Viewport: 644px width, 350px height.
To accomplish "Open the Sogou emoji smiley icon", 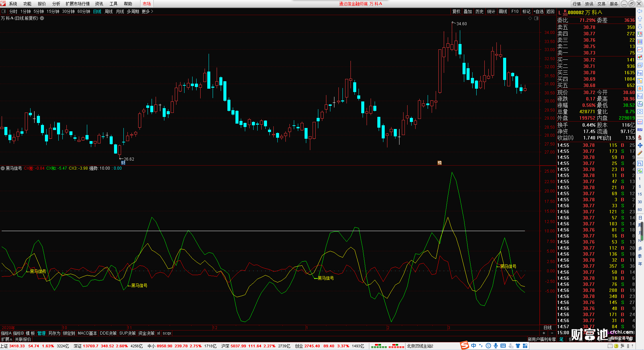I will point(488,346).
